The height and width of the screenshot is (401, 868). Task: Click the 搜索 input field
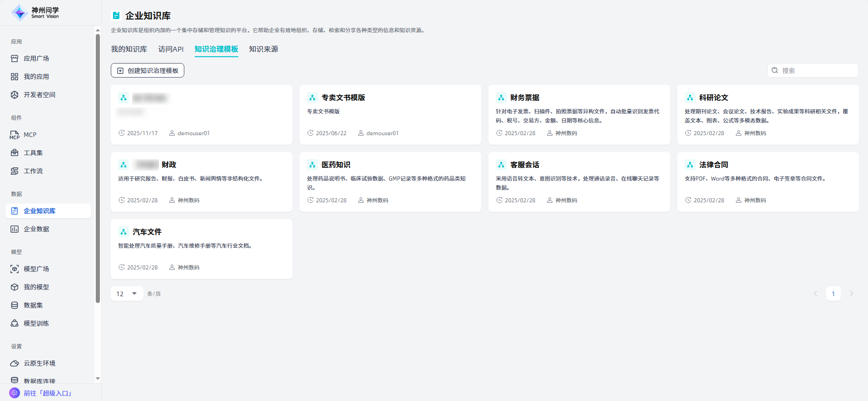817,71
